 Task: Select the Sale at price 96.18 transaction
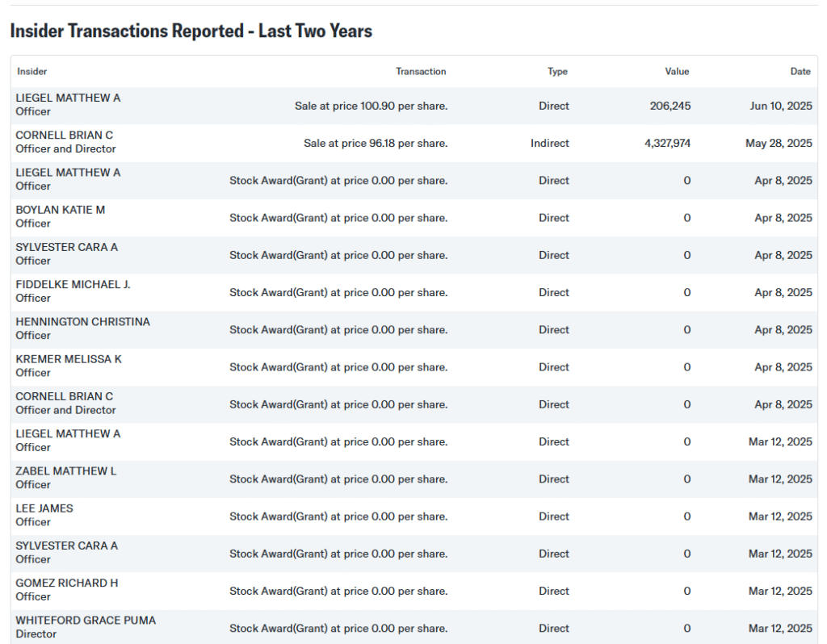(376, 143)
